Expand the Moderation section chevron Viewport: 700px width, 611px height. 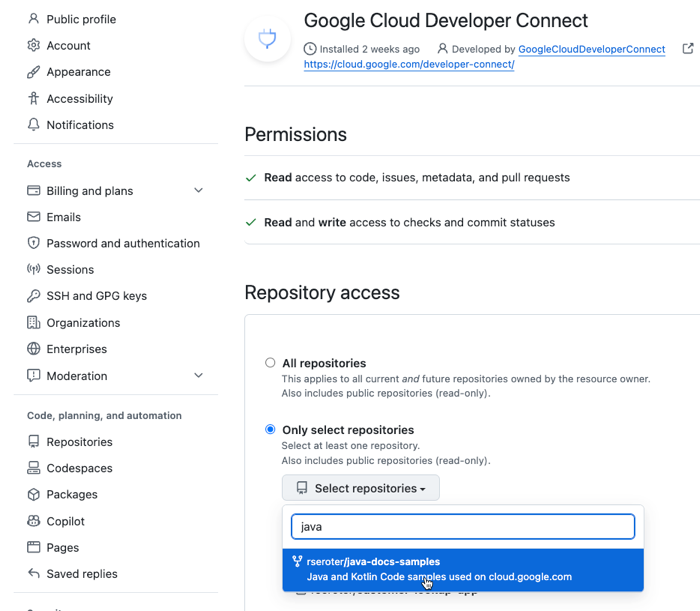click(198, 376)
